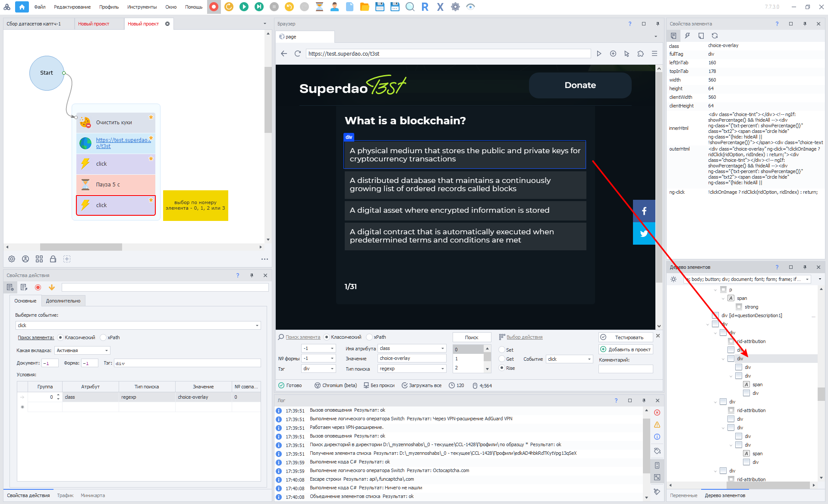Click the sun settings icon in element tree
This screenshot has height=504, width=828.
pos(674,279)
